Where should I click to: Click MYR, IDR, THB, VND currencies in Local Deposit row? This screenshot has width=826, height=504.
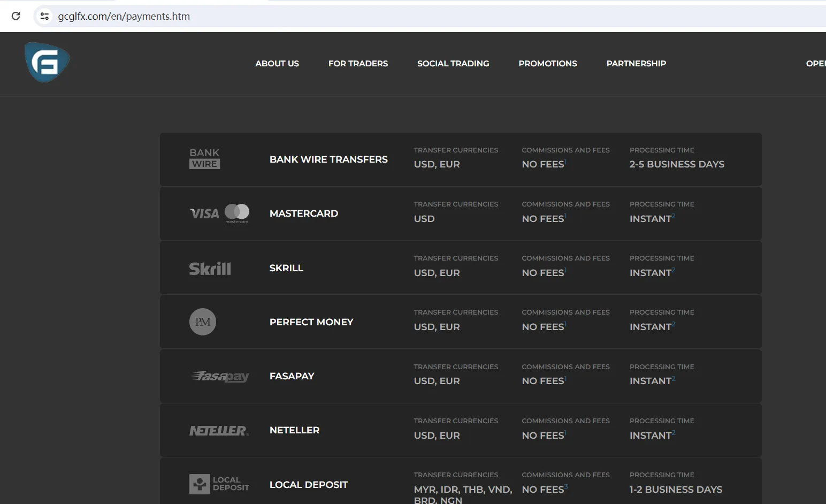pos(463,490)
